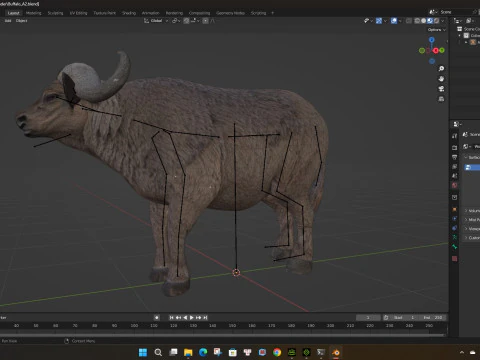This screenshot has height=360, width=480.
Task: Toggle snapping magnet icon
Action: click(x=186, y=21)
